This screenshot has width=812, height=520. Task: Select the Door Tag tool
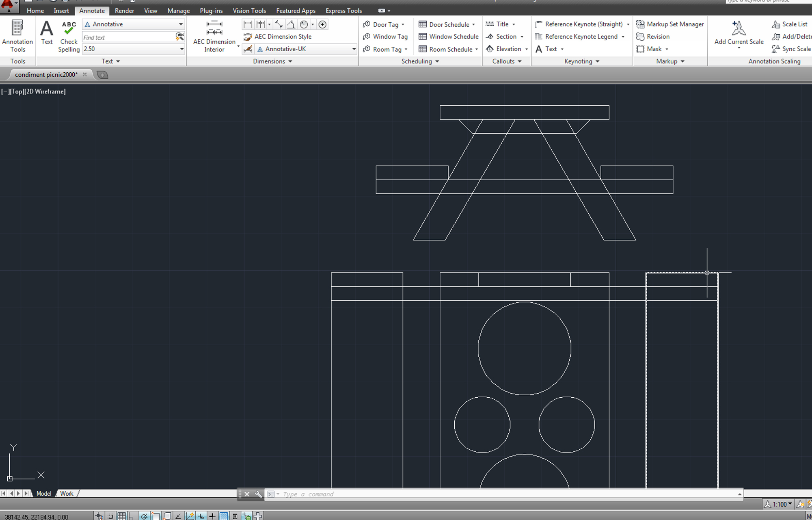coord(382,24)
